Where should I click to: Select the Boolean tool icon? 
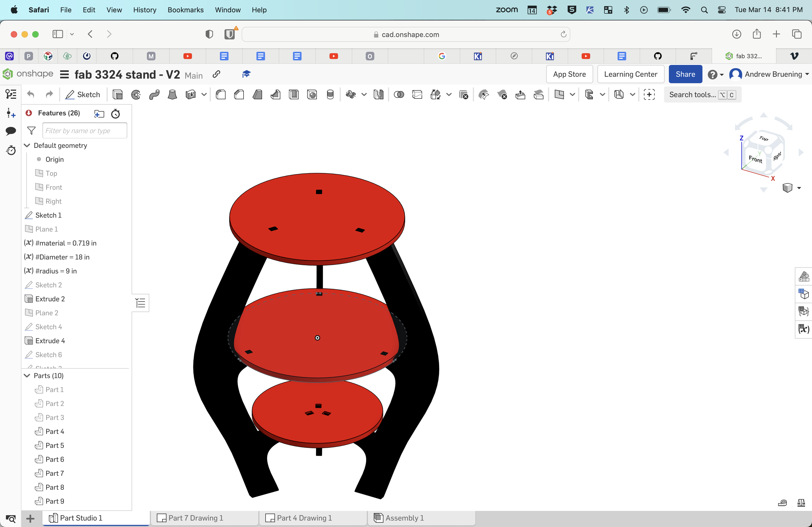(x=399, y=94)
